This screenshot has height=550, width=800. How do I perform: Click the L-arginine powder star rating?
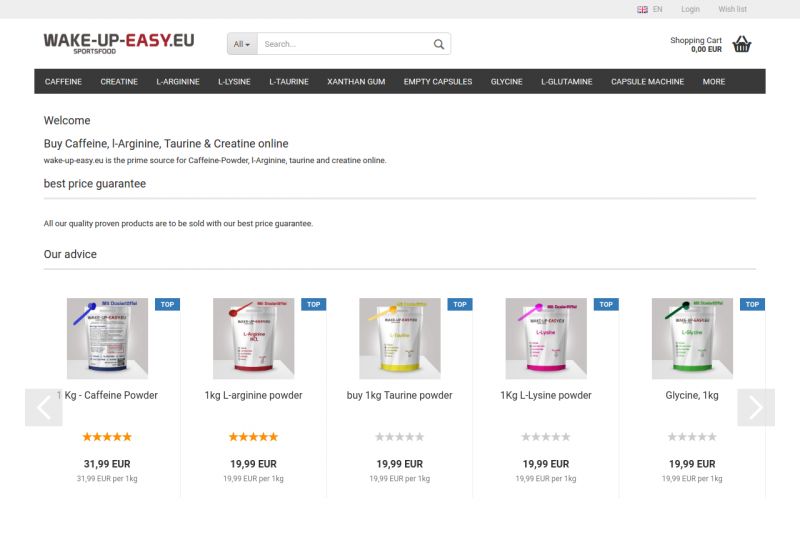[254, 437]
